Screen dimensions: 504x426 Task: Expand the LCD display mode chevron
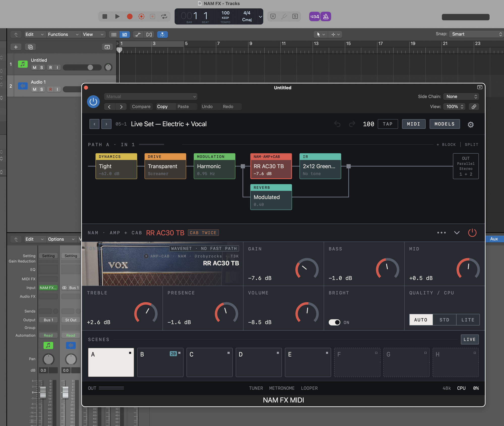260,17
